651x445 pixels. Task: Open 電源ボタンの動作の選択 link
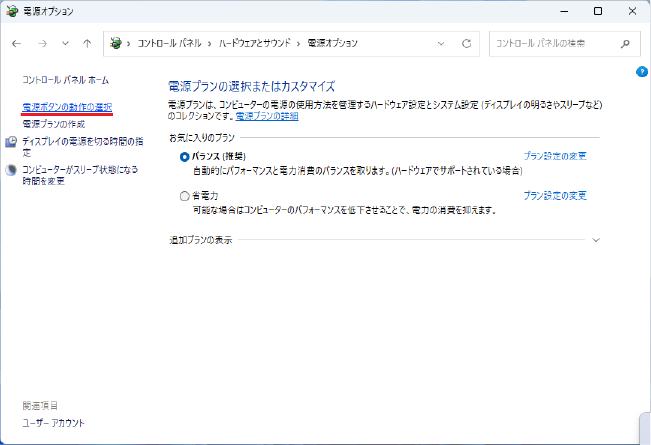pos(67,107)
